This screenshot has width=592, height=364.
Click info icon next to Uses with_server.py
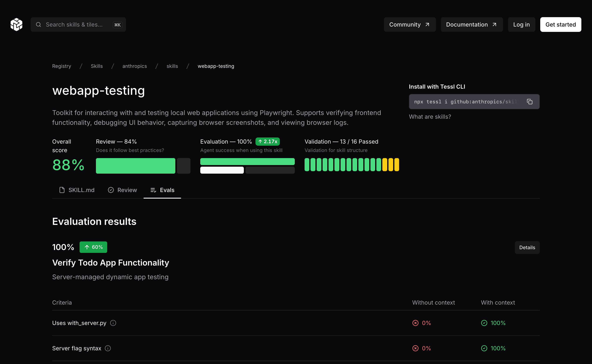pos(113,323)
